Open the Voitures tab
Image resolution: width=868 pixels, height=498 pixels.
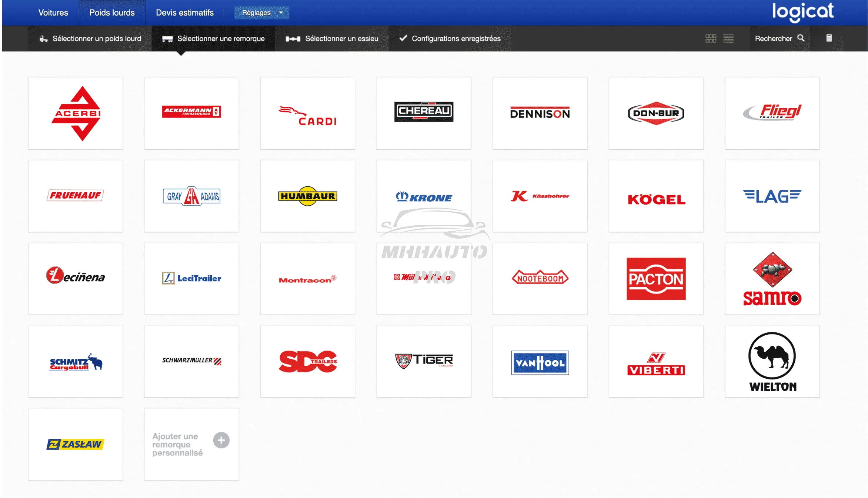pos(53,13)
